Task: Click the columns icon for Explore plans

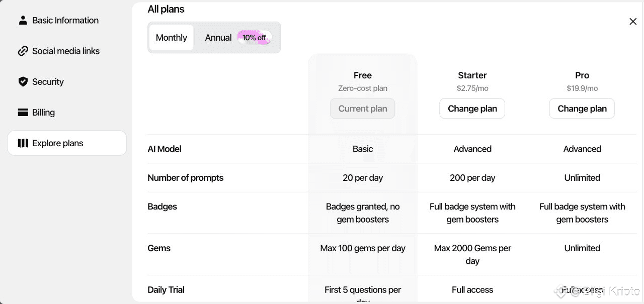Action: coord(23,143)
